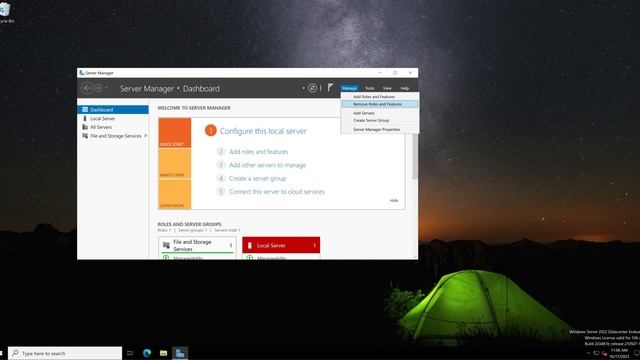
Task: Click the Dashboard grid icon in sidebar
Action: pos(85,109)
